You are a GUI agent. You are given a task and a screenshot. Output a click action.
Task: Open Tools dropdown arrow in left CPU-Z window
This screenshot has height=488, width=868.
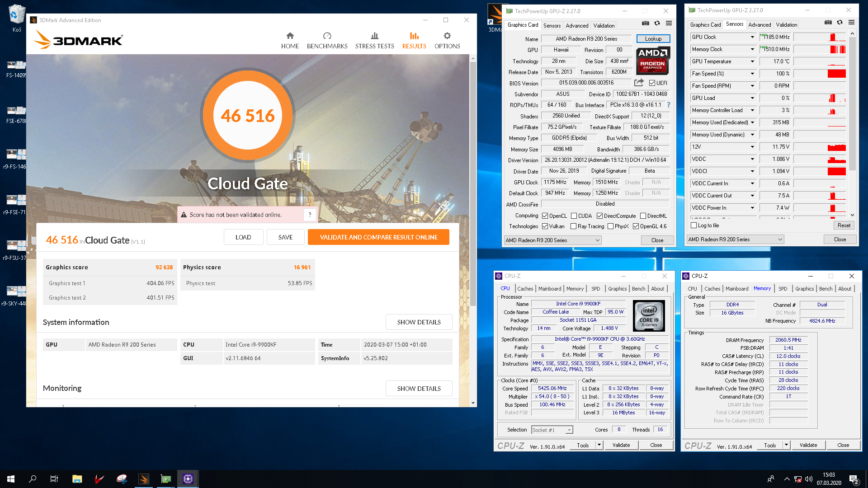tap(599, 445)
